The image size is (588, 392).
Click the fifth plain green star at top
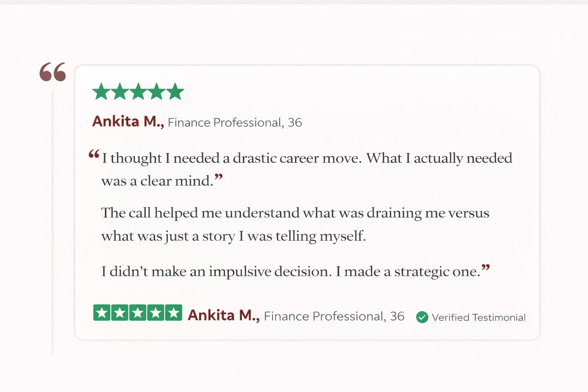pyautogui.click(x=175, y=92)
